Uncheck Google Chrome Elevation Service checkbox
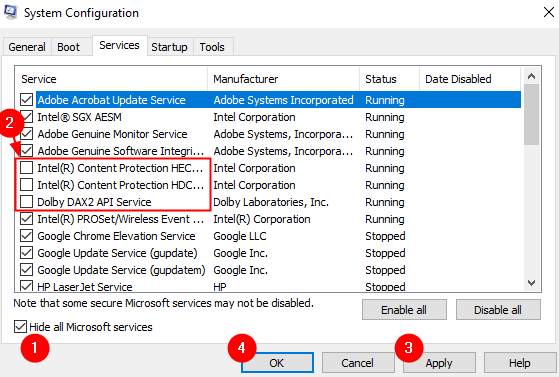This screenshot has height=377, width=559. click(26, 236)
